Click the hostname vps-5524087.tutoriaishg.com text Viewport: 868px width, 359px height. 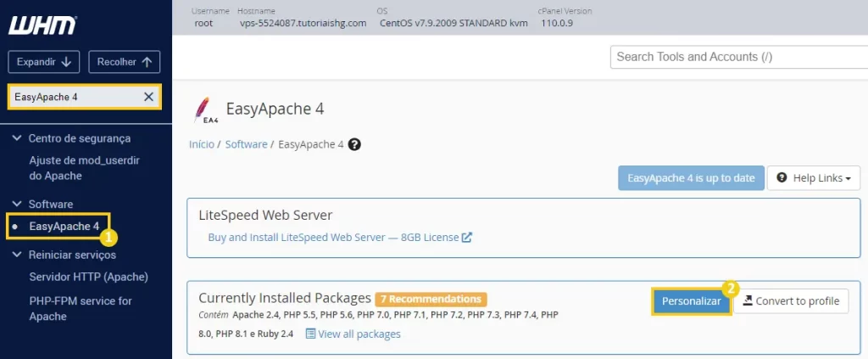303,23
